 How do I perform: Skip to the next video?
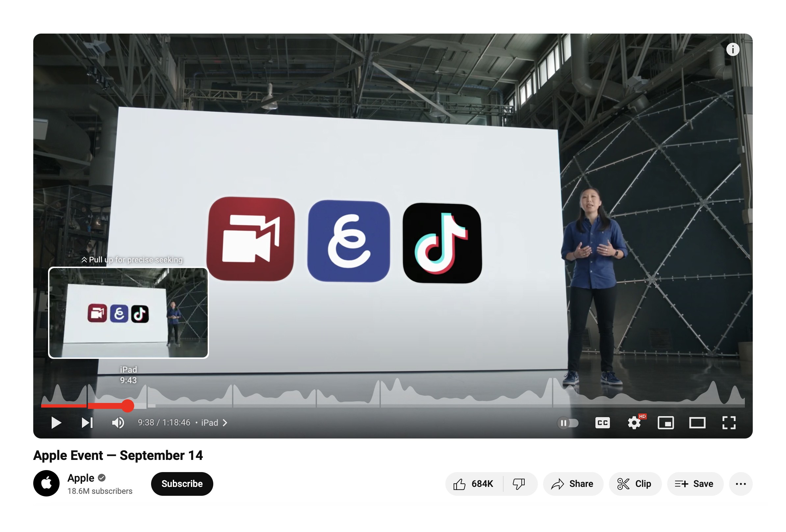coord(87,422)
